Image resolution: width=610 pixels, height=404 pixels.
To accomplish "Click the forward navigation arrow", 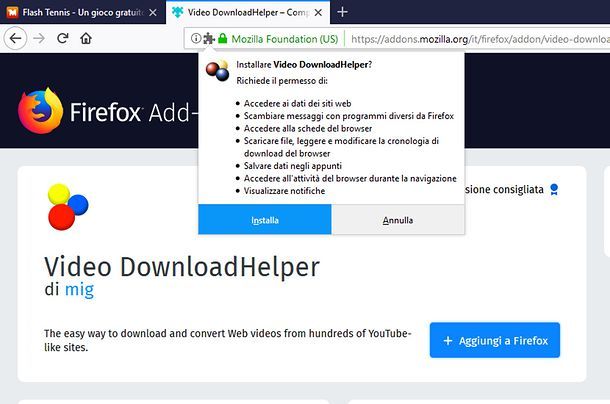I will [39, 39].
